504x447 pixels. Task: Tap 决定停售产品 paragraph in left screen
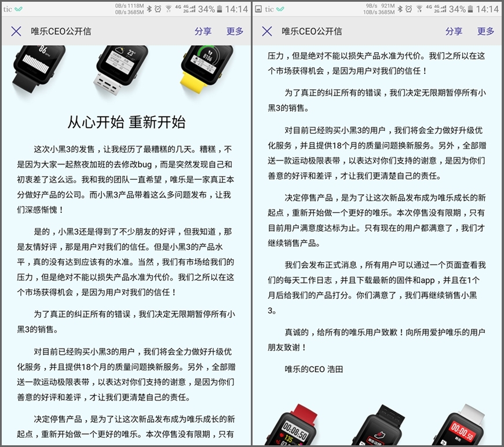click(126, 427)
